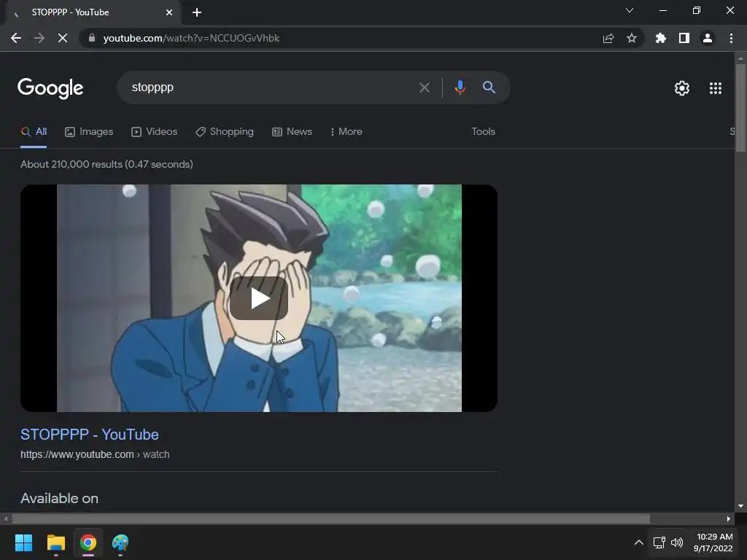The width and height of the screenshot is (747, 560).
Task: Open the Chrome three-dot menu
Action: pos(731,38)
